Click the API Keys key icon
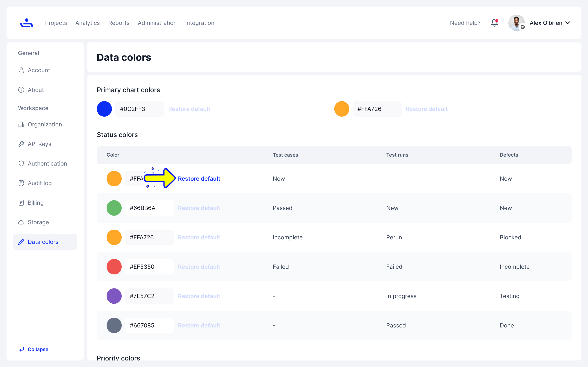 21,144
